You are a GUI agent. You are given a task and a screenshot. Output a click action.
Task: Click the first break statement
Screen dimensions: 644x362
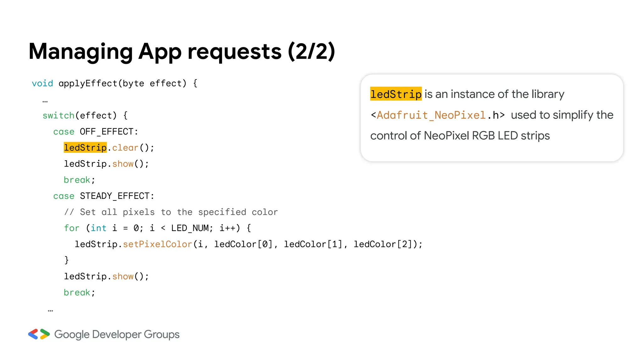77,180
